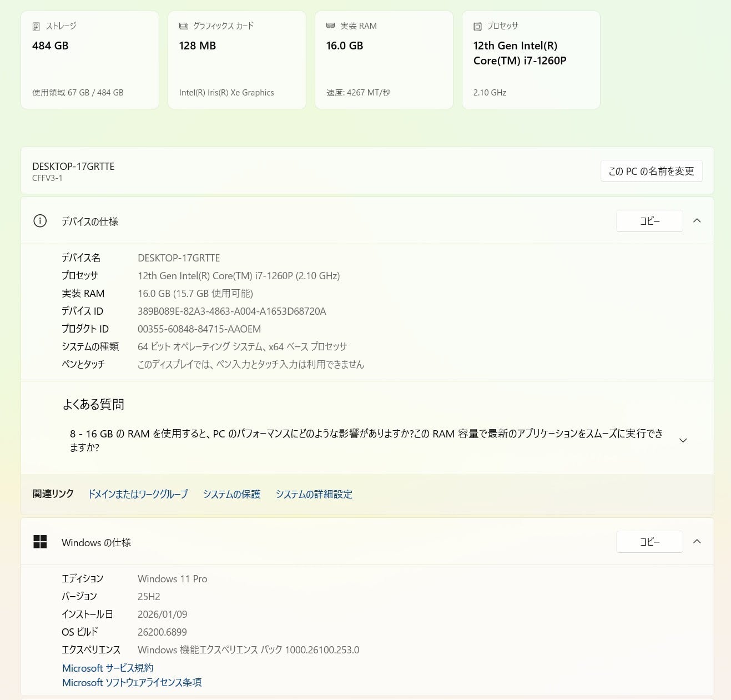
Task: Open Microsoft ソフトウェアライセンス条項 link
Action: point(132,682)
